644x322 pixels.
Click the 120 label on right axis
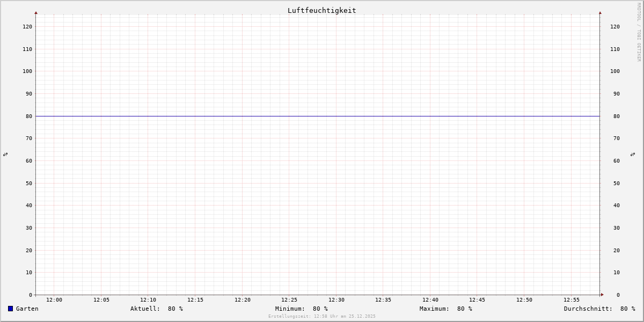(x=615, y=26)
